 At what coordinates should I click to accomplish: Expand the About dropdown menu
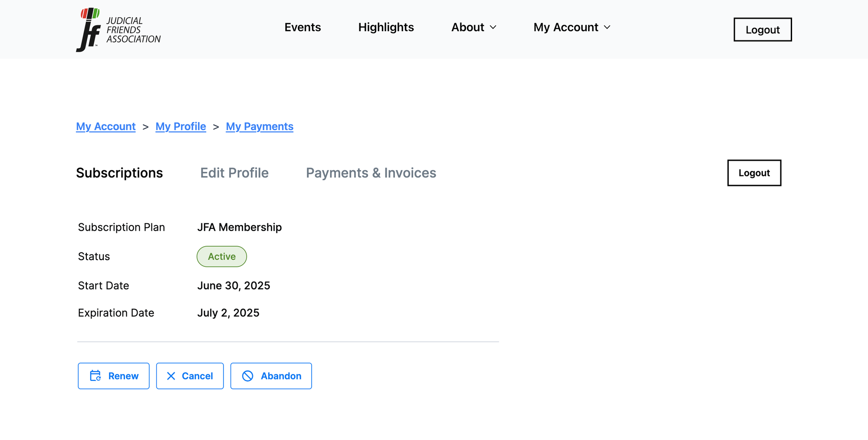coord(473,27)
